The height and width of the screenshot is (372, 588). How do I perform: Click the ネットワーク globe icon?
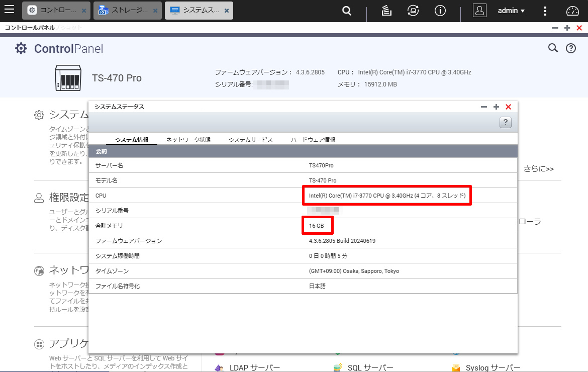click(x=39, y=271)
